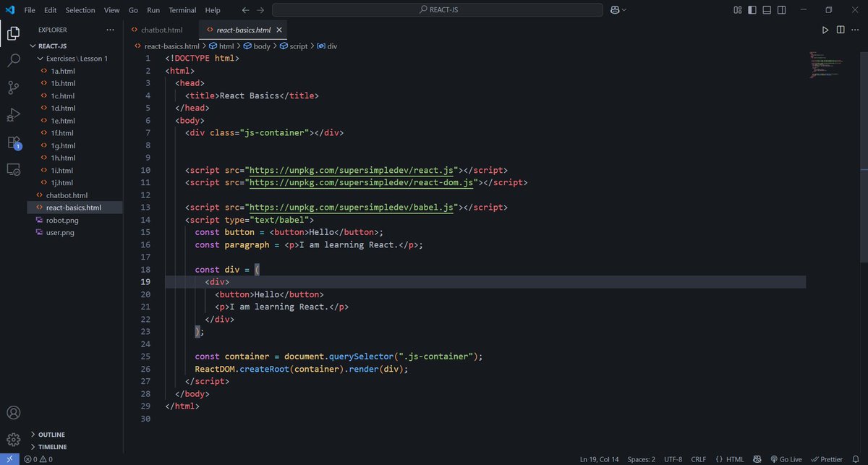
Task: Open the Run menu
Action: point(153,10)
